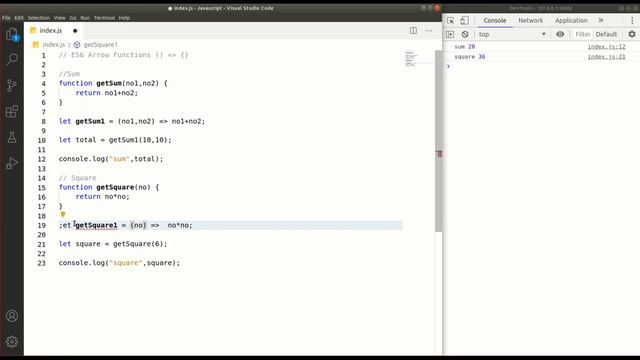The width and height of the screenshot is (640, 360).
Task: Show more DevTools tabs chevron
Action: [601, 20]
